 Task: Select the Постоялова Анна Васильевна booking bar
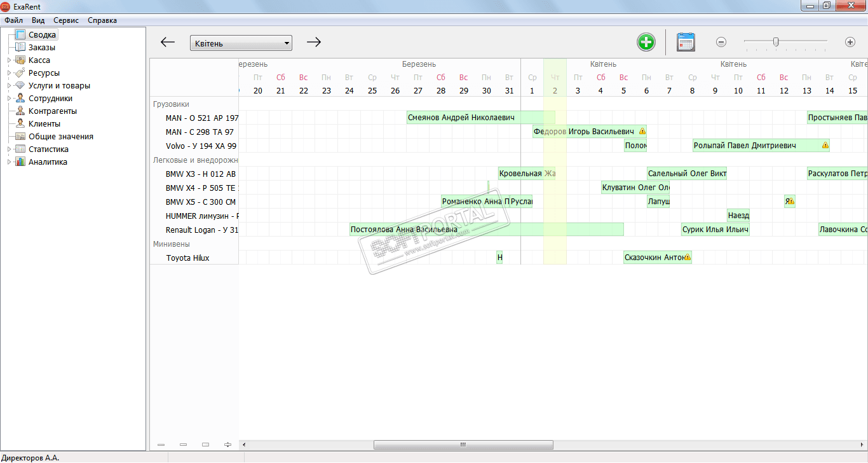click(487, 230)
